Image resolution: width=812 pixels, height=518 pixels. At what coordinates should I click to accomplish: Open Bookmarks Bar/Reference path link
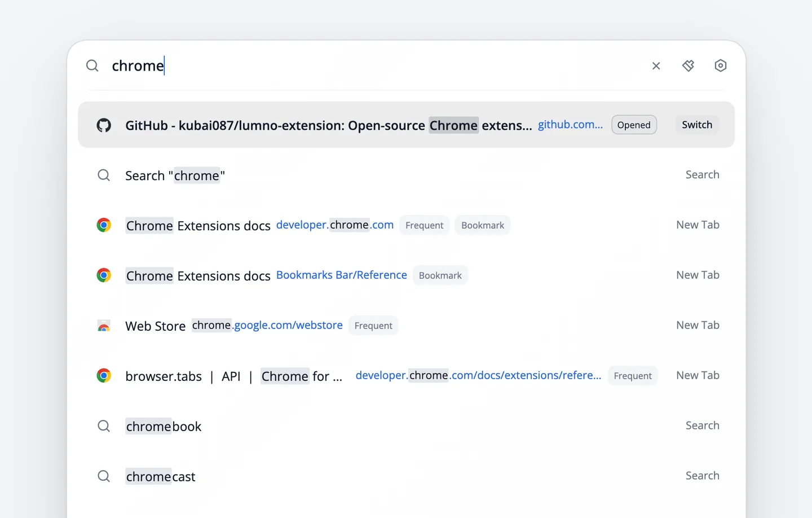coord(342,275)
